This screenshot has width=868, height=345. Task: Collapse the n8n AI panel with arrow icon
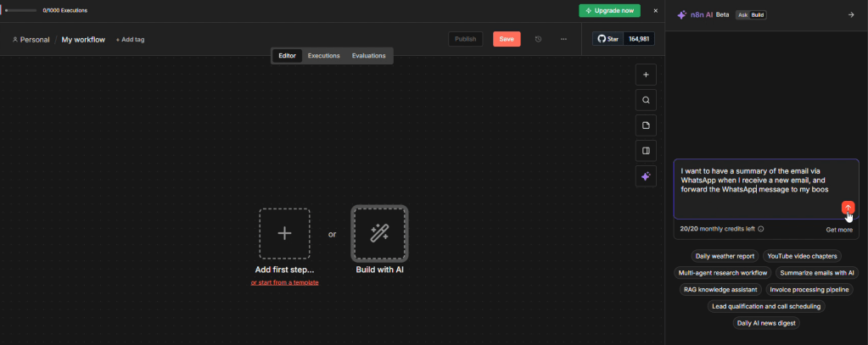851,14
